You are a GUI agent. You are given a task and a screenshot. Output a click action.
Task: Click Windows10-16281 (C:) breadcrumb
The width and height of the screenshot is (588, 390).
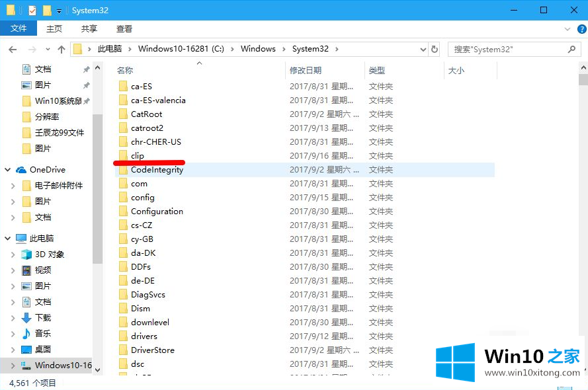(x=181, y=49)
